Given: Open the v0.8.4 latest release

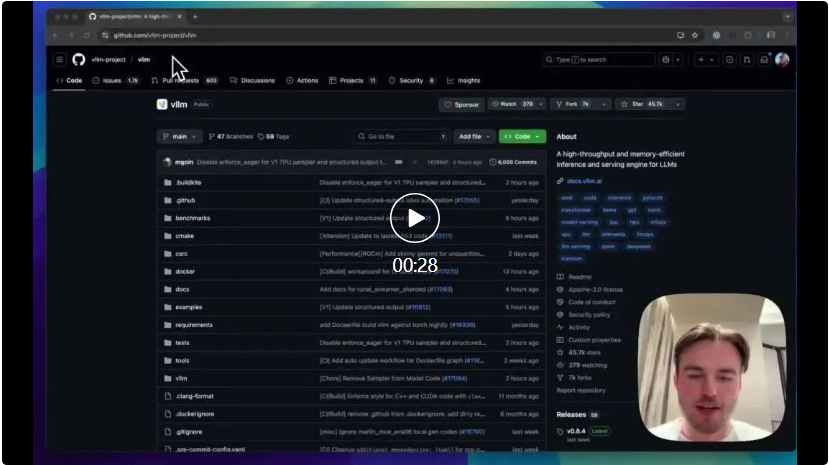Looking at the screenshot, I should click(576, 431).
